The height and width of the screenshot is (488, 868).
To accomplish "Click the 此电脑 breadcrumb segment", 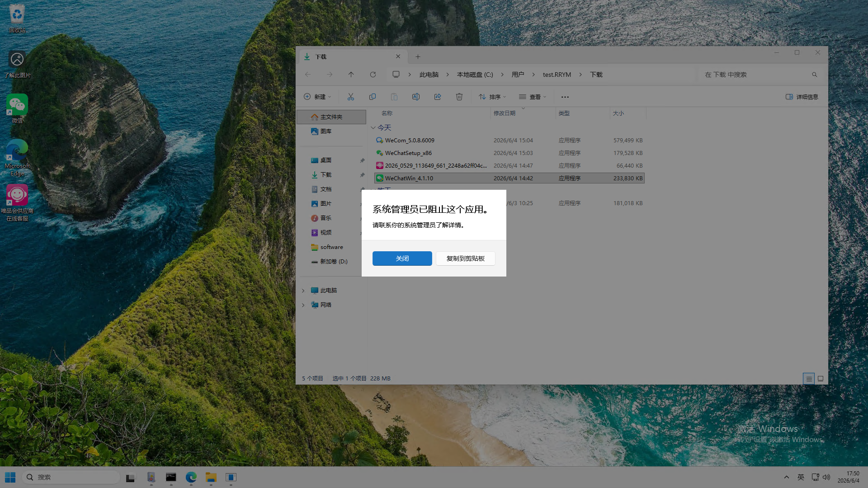I will 429,75.
